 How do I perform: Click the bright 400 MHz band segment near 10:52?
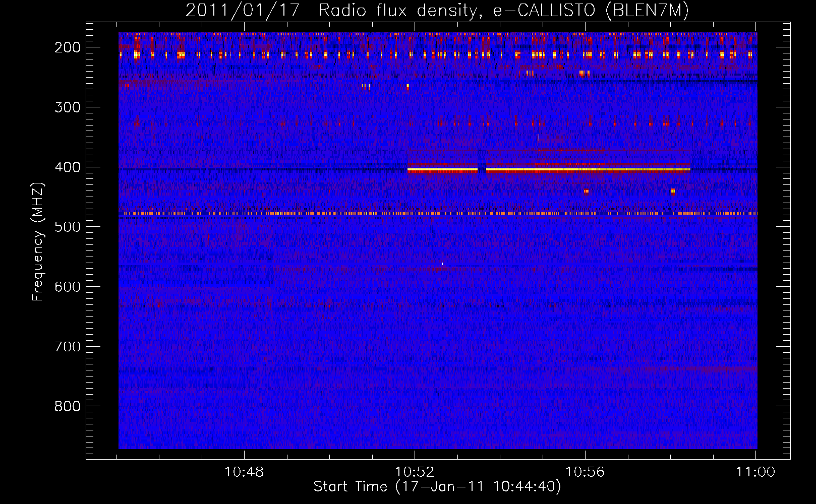(442, 170)
